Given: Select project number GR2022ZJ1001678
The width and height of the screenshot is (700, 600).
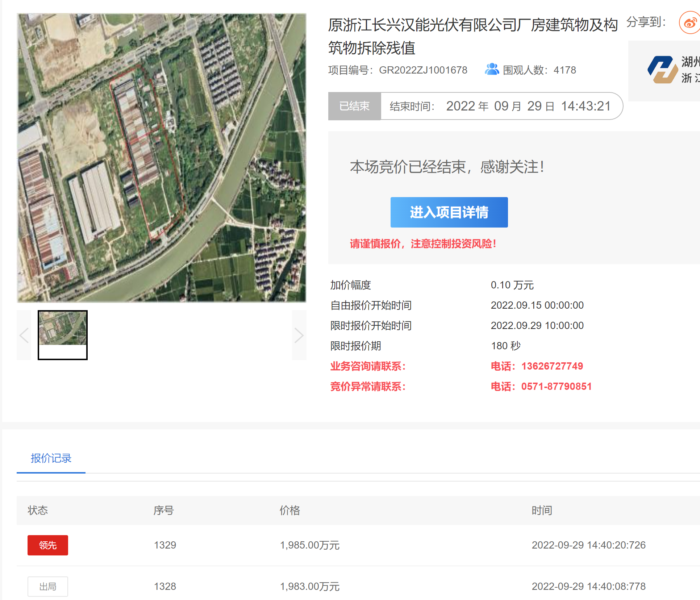Looking at the screenshot, I should click(423, 70).
